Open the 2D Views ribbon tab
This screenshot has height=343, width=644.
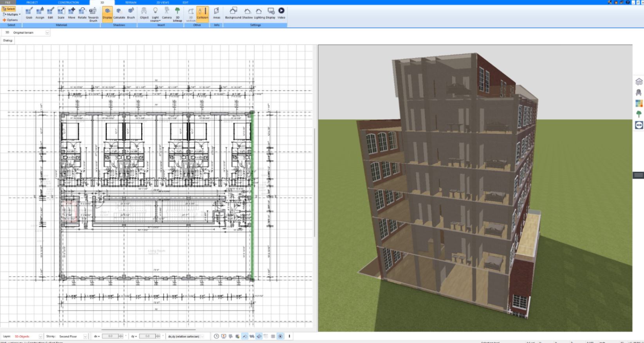162,2
